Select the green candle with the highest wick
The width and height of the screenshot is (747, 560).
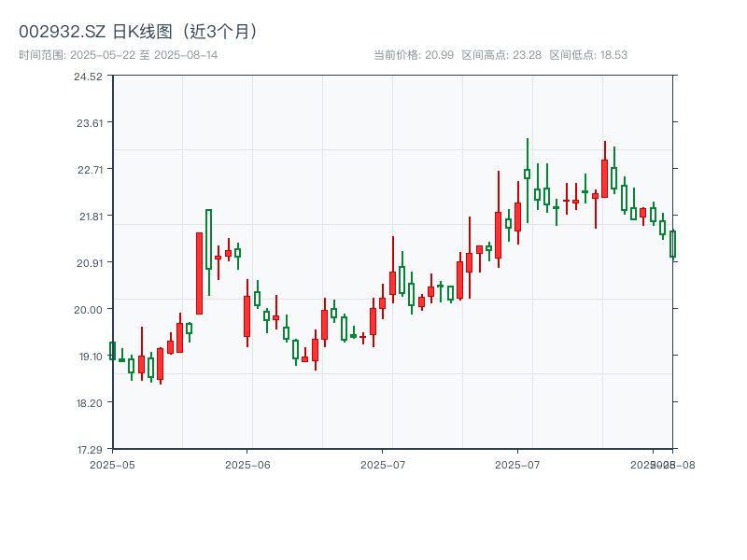click(x=527, y=174)
